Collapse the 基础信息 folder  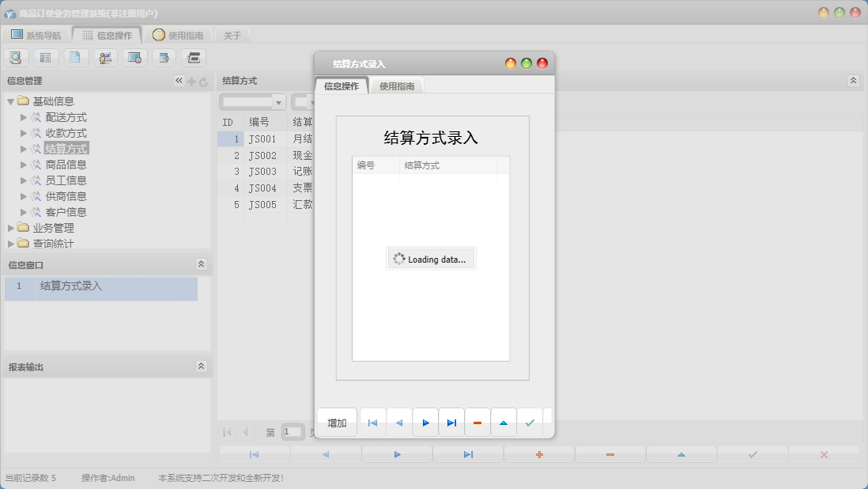tap(10, 100)
